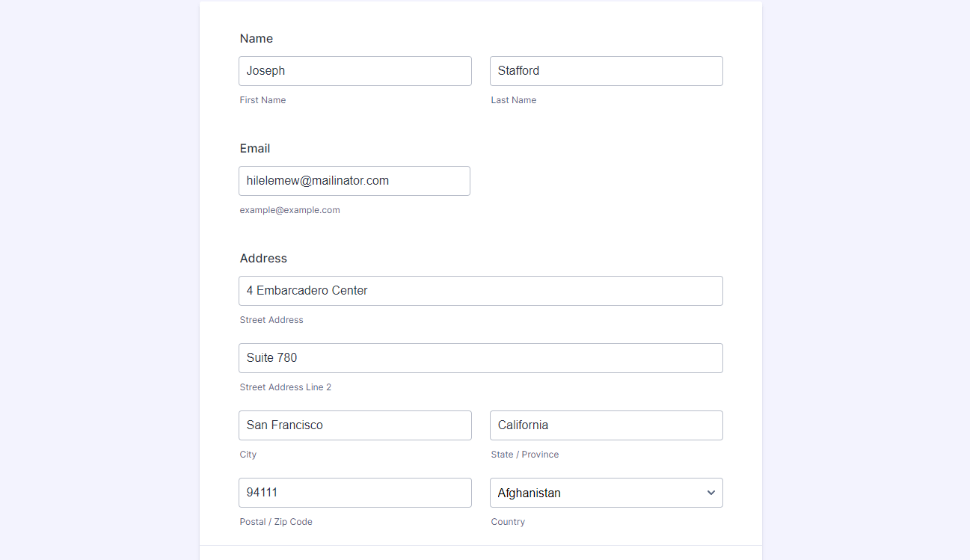Image resolution: width=970 pixels, height=560 pixels.
Task: Click the field containing 4 Embarcadero Center
Action: coord(480,291)
